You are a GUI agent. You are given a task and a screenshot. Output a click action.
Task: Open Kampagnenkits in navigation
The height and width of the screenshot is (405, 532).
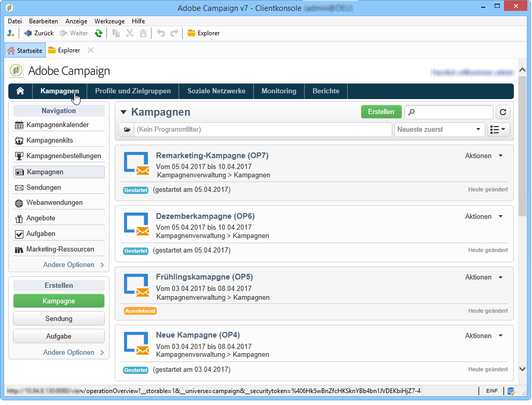59,141
